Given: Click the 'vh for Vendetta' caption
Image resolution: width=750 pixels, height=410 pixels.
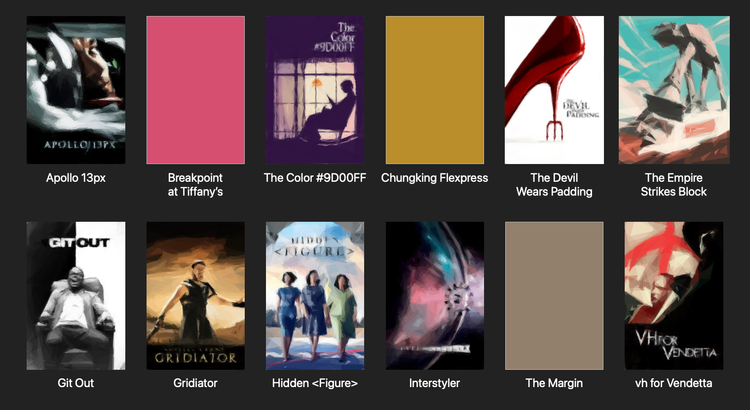Looking at the screenshot, I should tap(673, 383).
